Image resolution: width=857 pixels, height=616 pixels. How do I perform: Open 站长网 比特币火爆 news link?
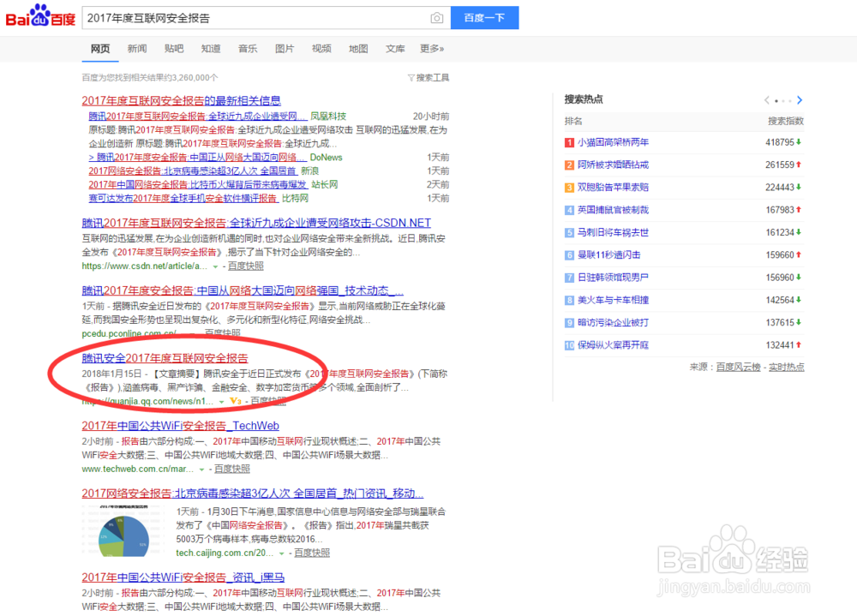click(x=198, y=185)
